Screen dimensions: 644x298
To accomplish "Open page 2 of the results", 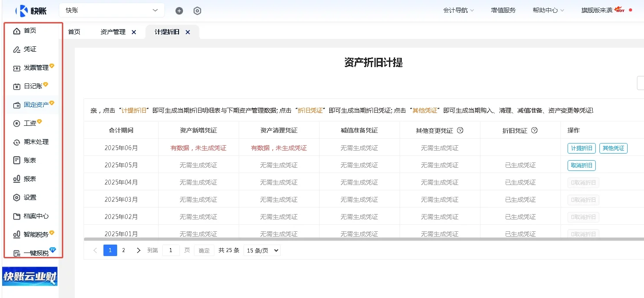I will click(124, 250).
